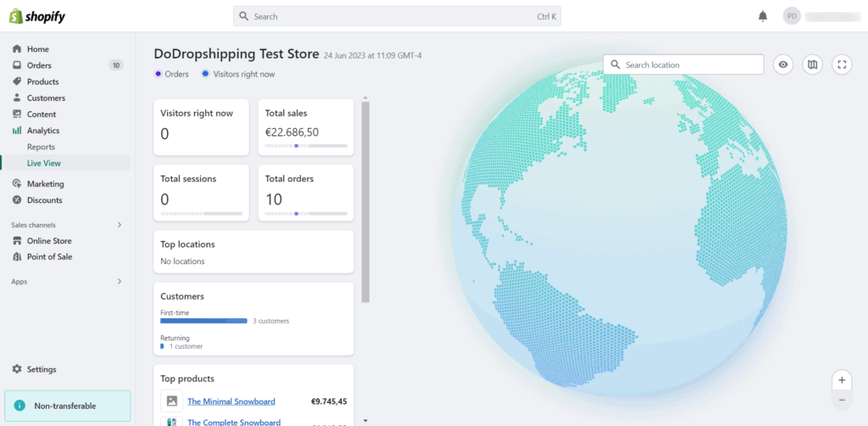Focus the top Search field
The width and height of the screenshot is (868, 426).
click(397, 17)
